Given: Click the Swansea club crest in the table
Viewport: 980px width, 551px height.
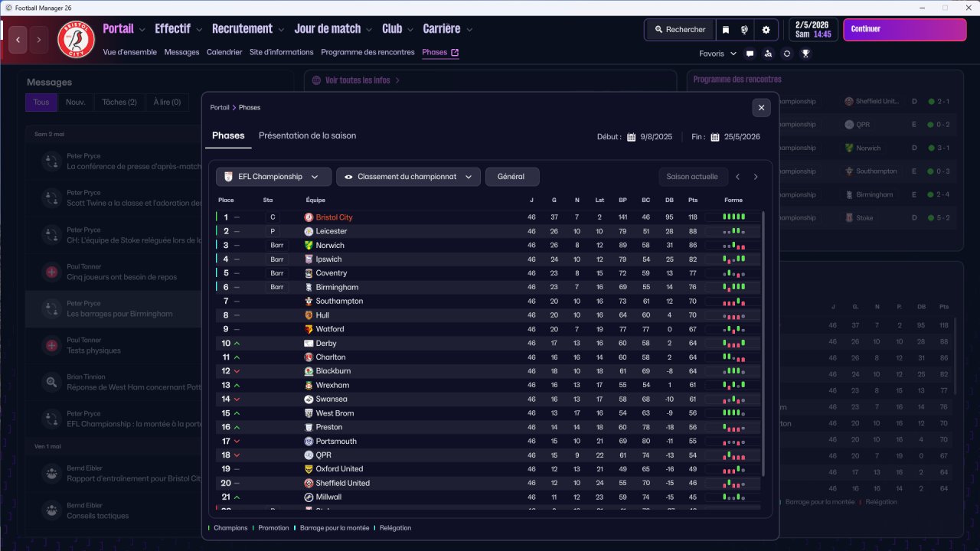Looking at the screenshot, I should point(309,399).
